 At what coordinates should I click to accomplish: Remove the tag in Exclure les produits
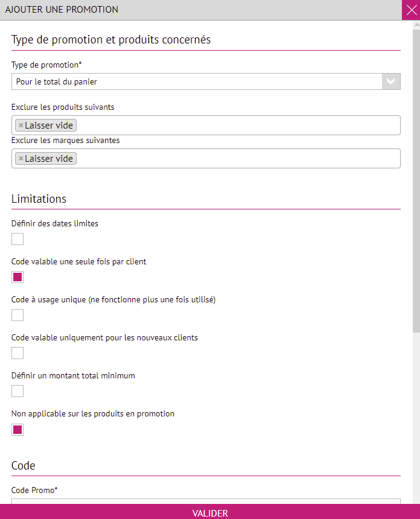[21, 126]
